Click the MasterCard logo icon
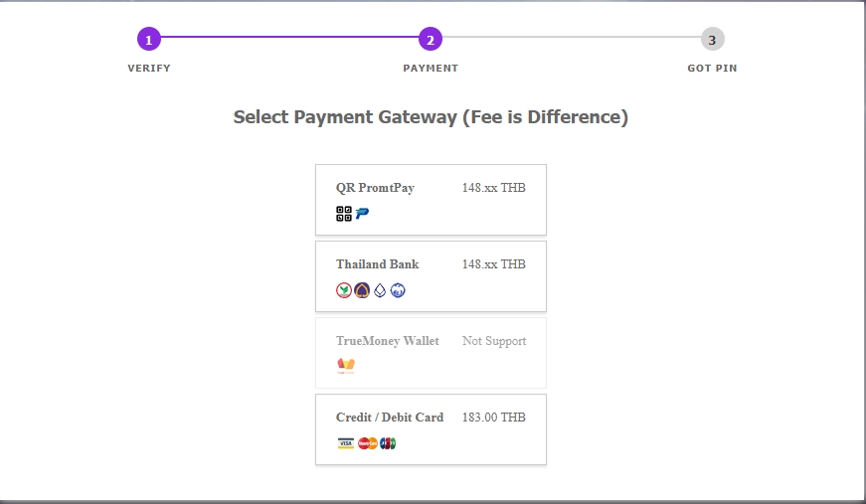 click(x=367, y=443)
